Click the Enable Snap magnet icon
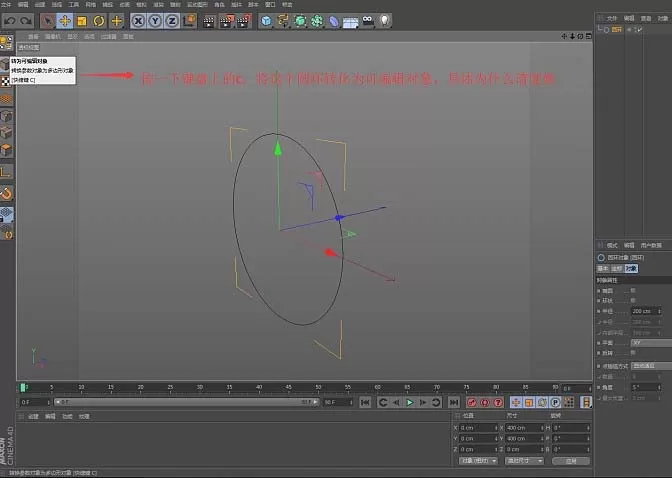 (6, 193)
